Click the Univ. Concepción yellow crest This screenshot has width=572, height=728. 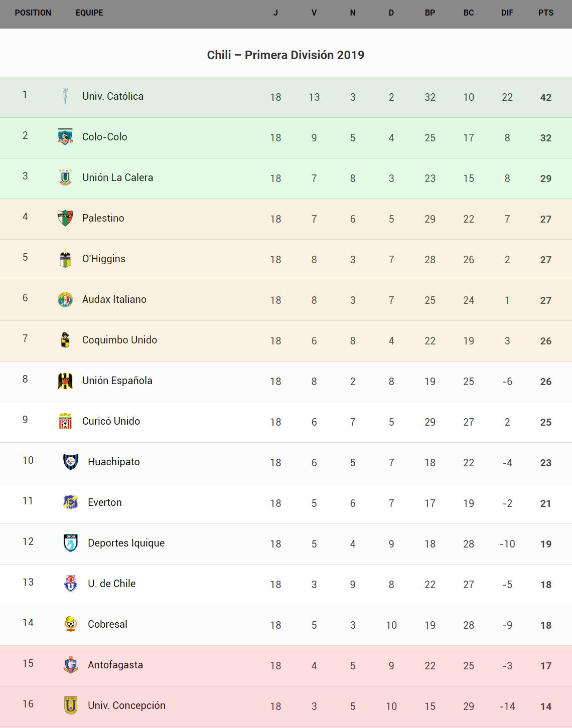[71, 705]
